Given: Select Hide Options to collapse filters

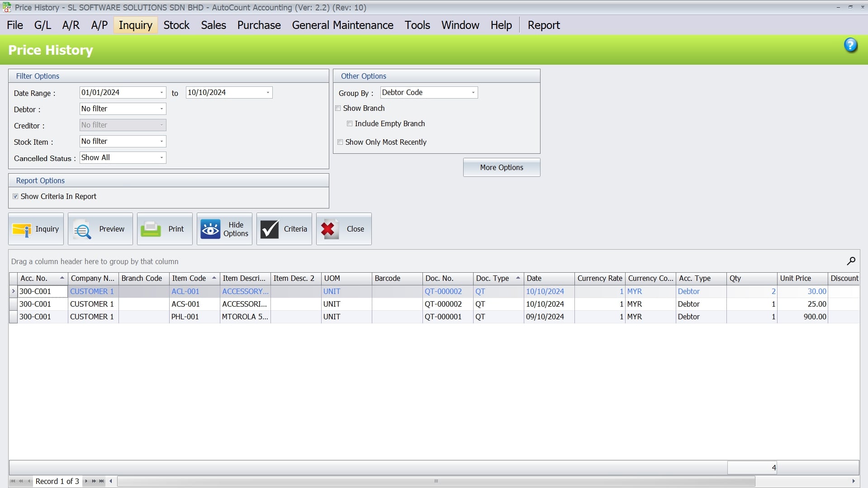Looking at the screenshot, I should click(224, 229).
